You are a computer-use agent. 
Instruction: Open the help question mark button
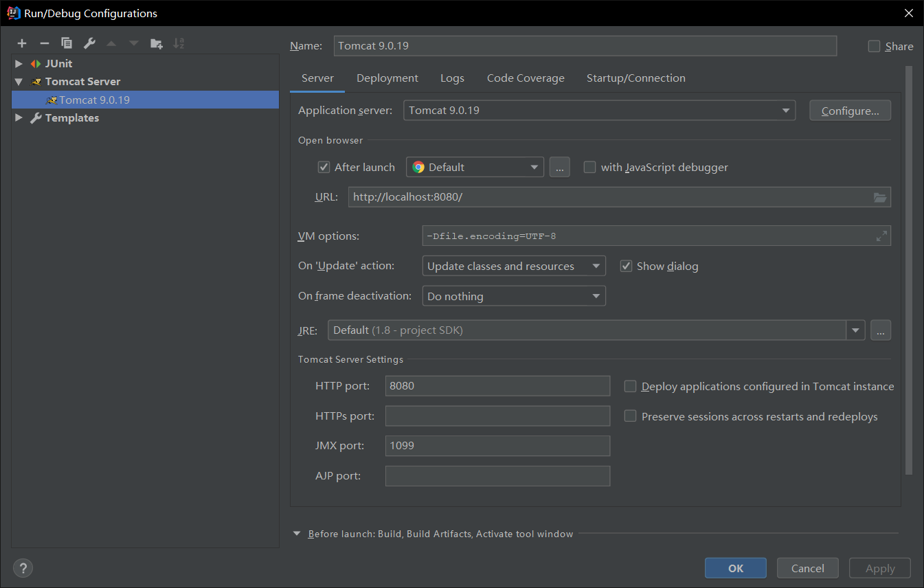[23, 568]
